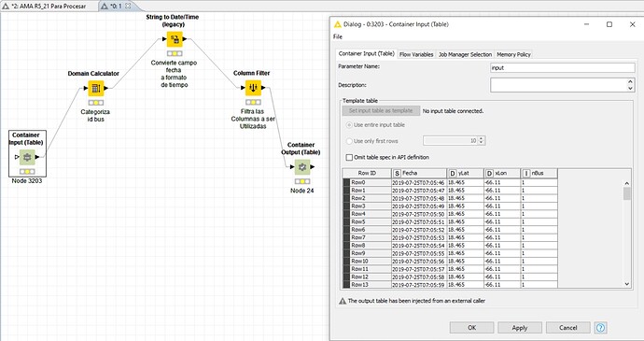Close the 0: 1 workflow editor tab
Viewport: 644px width, 341px height.
tap(128, 7)
